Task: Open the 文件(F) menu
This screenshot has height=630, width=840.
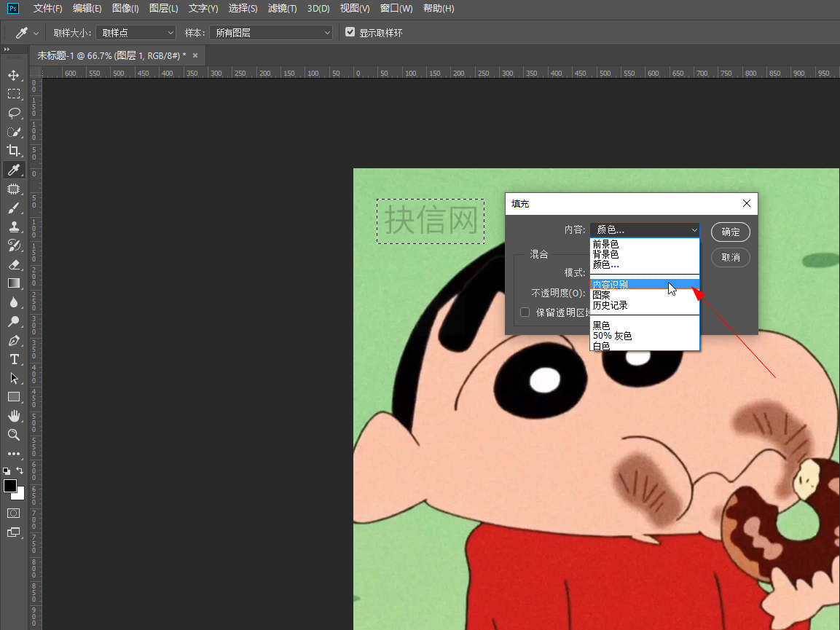Action: (47, 9)
